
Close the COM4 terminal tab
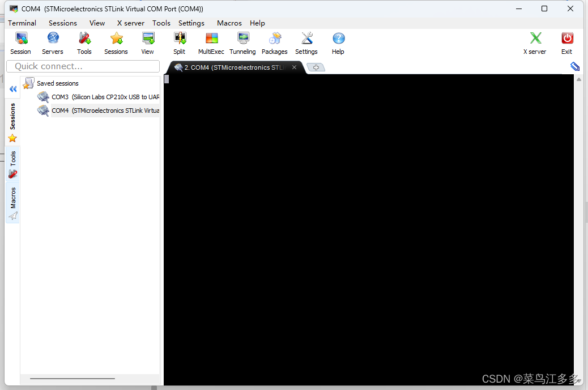pyautogui.click(x=295, y=67)
